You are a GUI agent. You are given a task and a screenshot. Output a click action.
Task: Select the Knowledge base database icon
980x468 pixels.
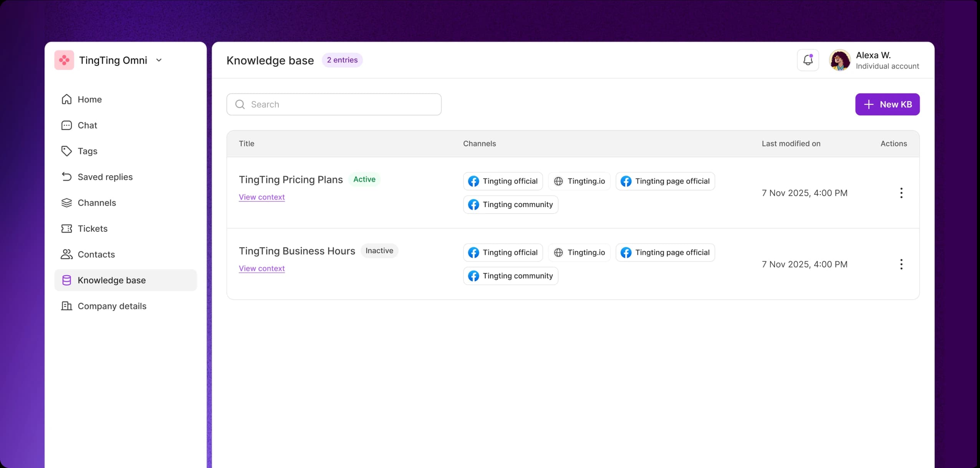coord(66,280)
